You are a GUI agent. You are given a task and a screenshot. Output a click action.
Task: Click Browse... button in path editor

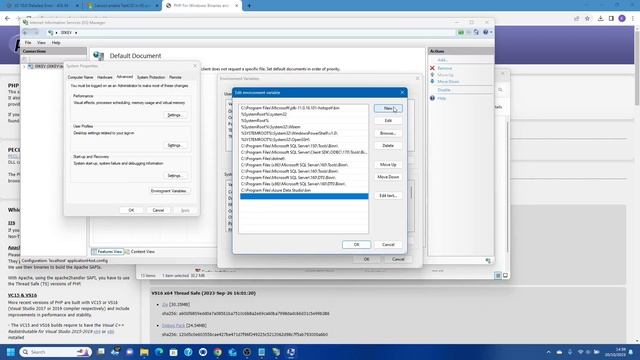click(388, 133)
